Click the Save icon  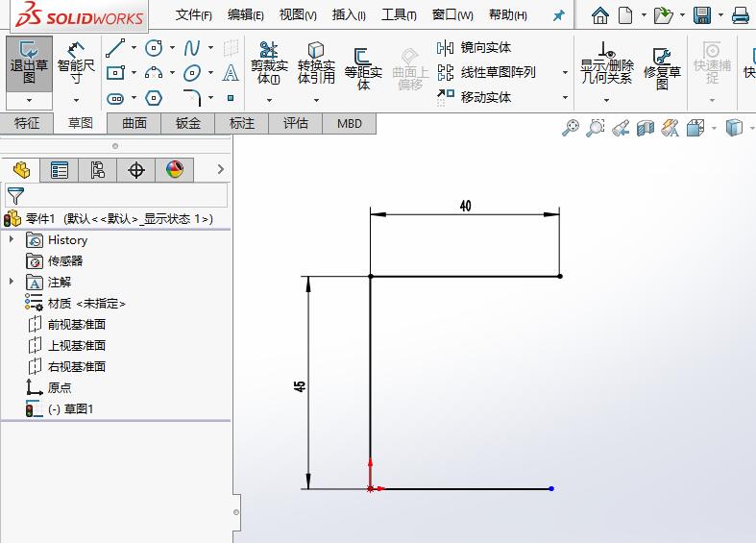pos(702,15)
